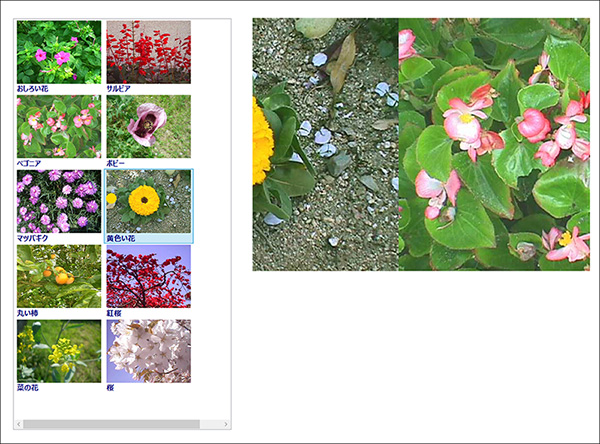
Task: Click the large begonia preview image
Action: click(494, 144)
